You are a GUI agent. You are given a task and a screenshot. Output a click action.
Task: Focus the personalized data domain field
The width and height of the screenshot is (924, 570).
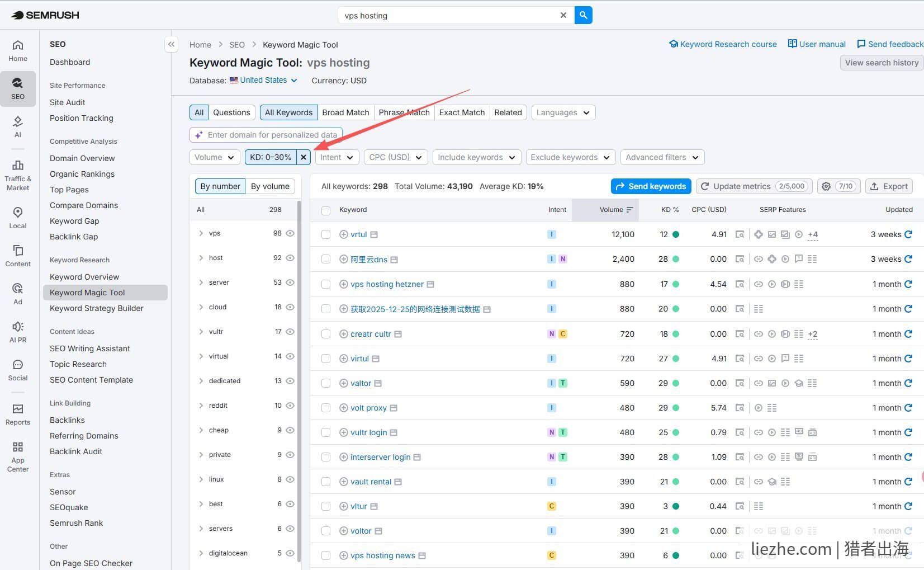click(266, 135)
